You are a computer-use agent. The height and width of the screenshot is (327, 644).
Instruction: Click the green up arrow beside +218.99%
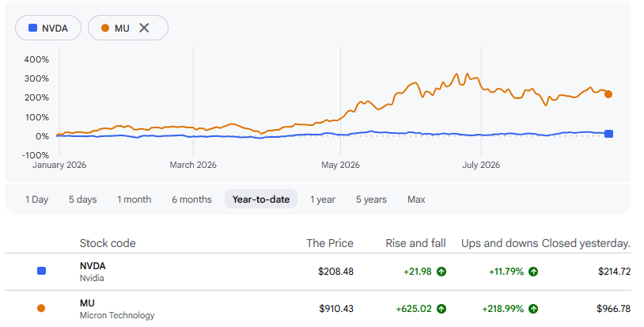click(533, 309)
